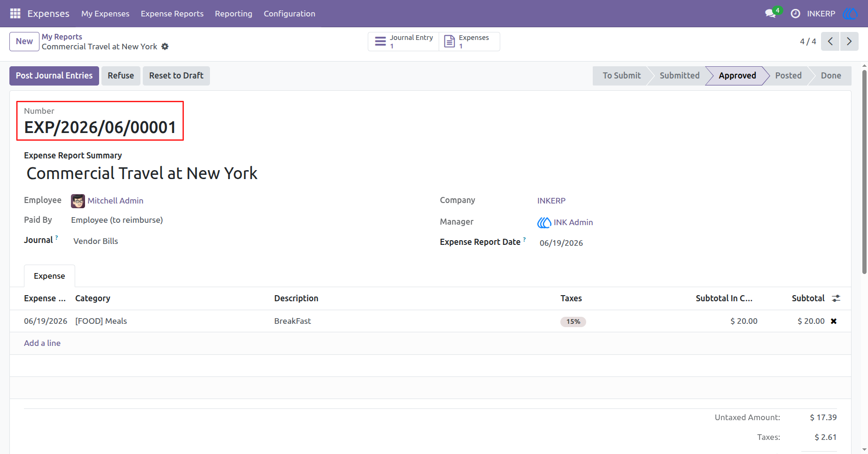Select the Vendor Bills journal field
This screenshot has height=454, width=868.
pos(96,241)
